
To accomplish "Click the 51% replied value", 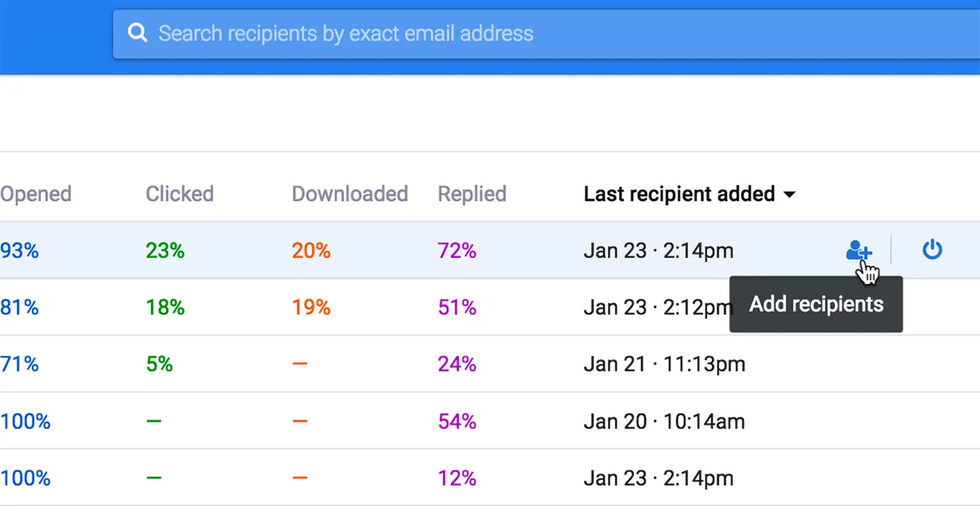I will (x=457, y=308).
